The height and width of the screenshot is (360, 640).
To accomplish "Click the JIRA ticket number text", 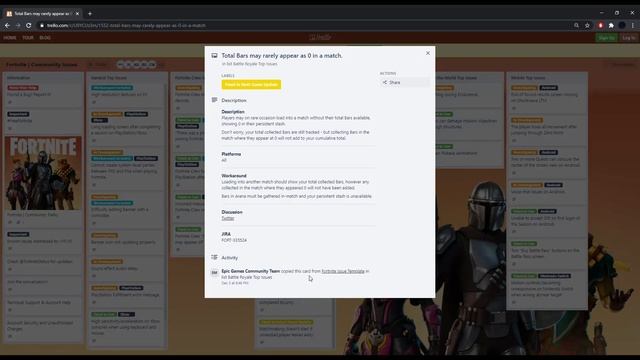I will click(x=234, y=240).
